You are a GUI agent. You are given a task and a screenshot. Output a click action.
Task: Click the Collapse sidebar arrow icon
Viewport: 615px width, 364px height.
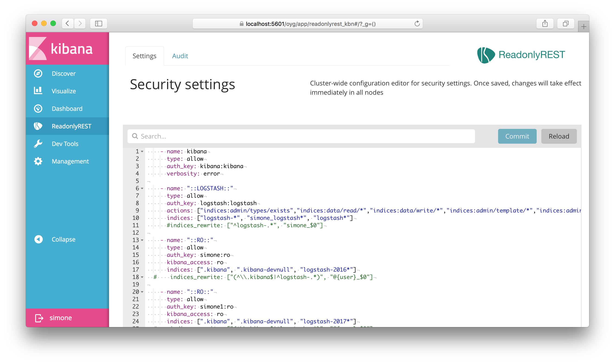point(39,240)
